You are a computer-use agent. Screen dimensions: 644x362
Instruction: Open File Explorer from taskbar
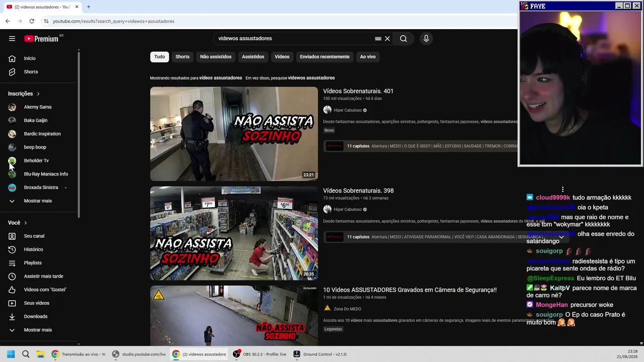(x=40, y=354)
